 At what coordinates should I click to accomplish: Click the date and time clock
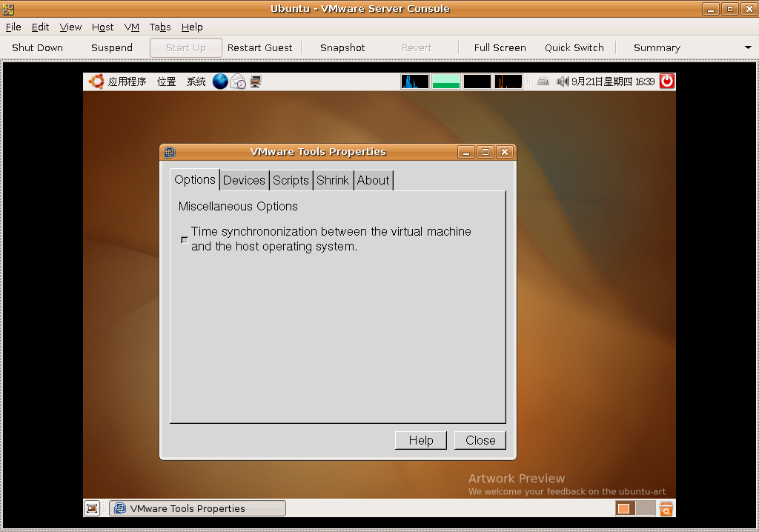coord(613,82)
